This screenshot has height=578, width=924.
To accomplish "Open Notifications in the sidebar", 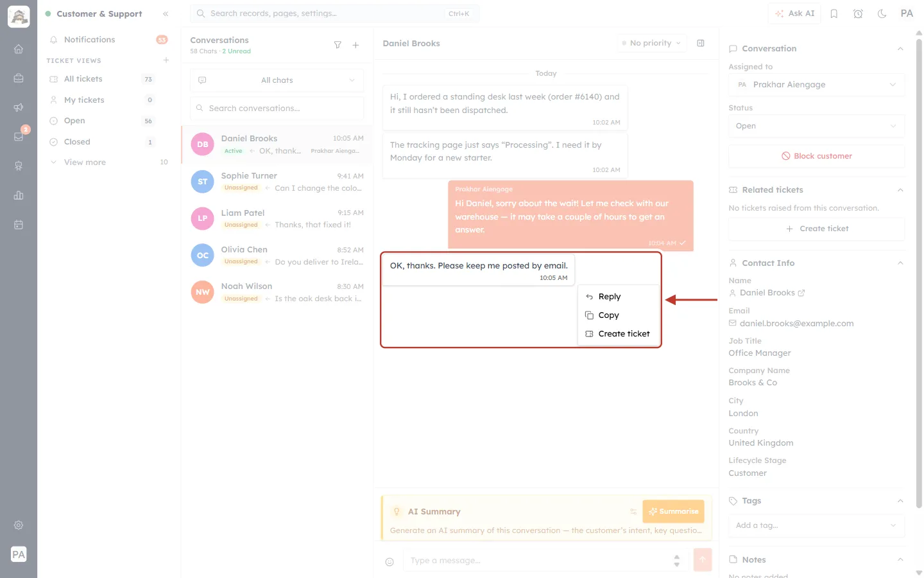I will point(108,40).
